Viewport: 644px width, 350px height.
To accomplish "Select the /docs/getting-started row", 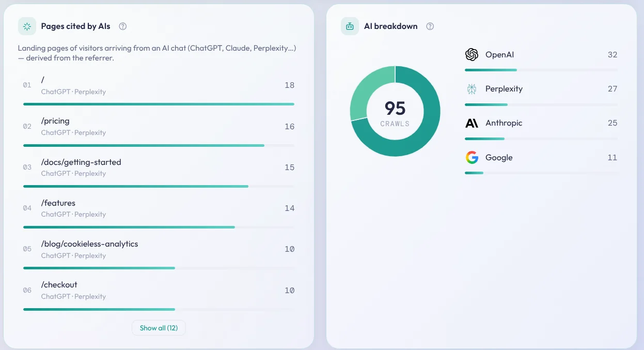I will [159, 171].
